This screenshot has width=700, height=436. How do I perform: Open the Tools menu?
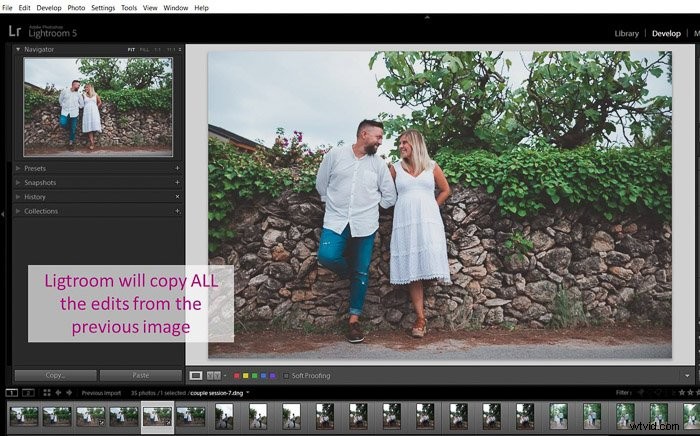[129, 8]
